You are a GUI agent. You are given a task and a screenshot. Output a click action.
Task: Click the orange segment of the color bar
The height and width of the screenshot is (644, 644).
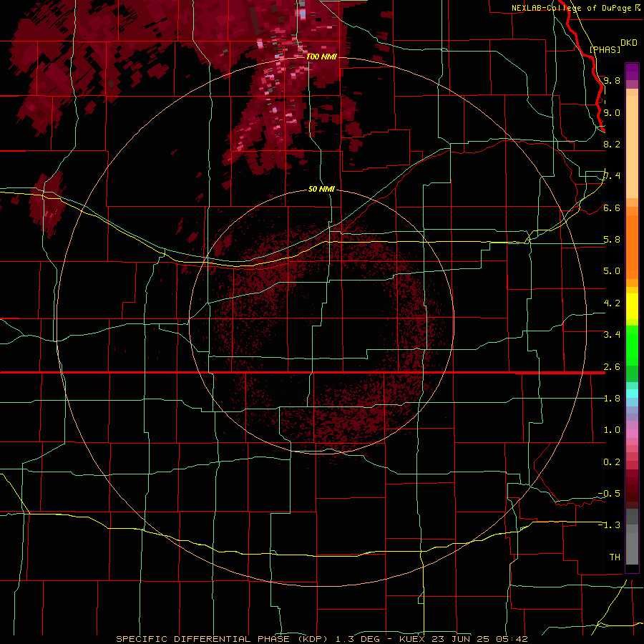(x=632, y=246)
